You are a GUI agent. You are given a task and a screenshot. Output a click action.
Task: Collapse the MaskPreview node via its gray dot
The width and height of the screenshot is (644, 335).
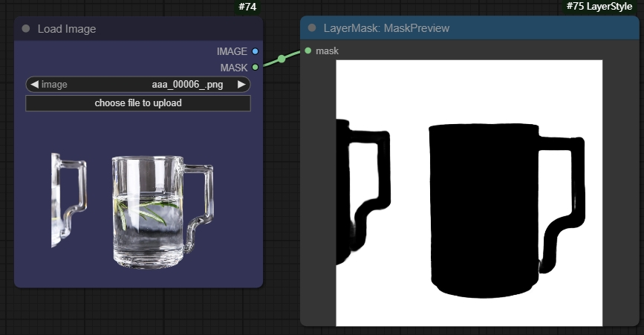point(312,28)
